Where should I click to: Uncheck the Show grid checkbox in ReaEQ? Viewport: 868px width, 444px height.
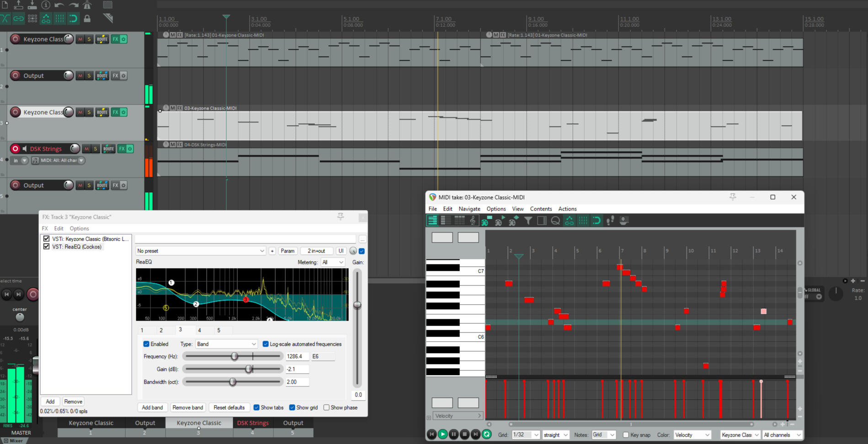point(292,407)
